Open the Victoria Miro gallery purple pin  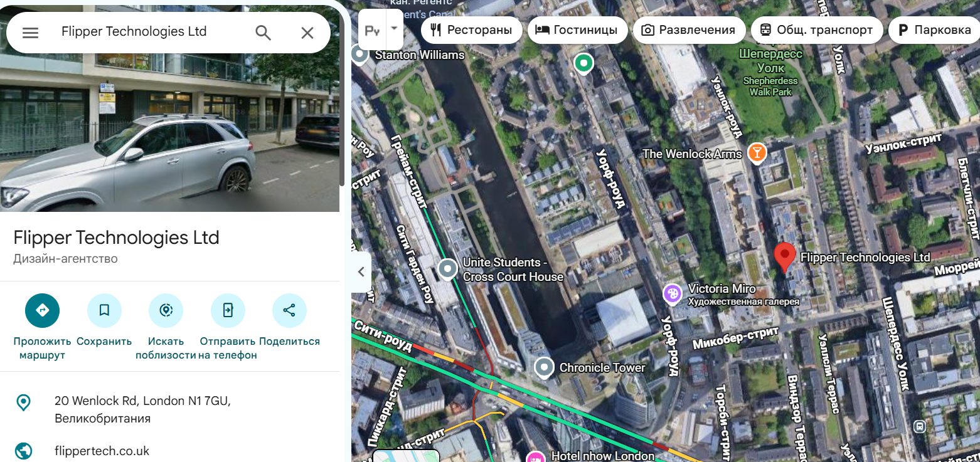pyautogui.click(x=673, y=293)
